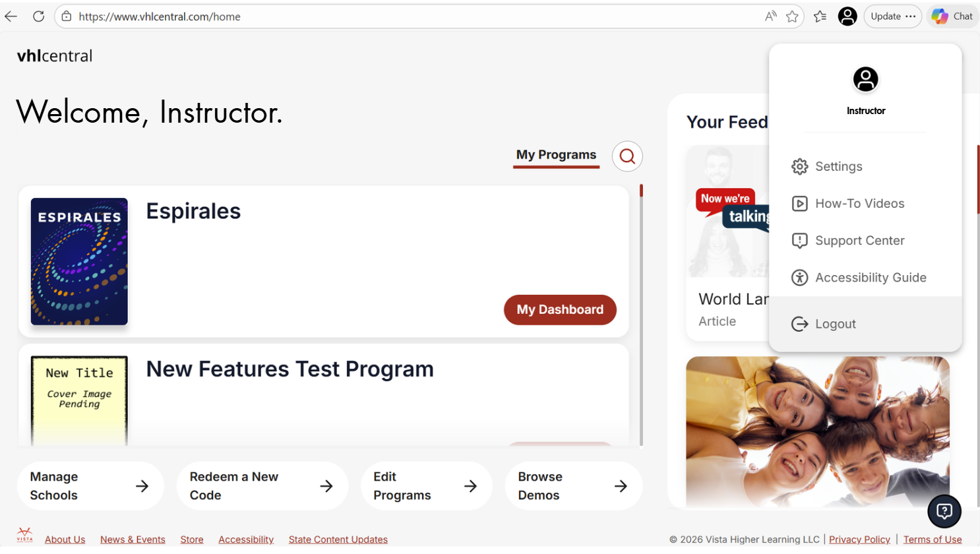The width and height of the screenshot is (980, 554).
Task: Click the favorites star icon in address bar
Action: coord(792,16)
